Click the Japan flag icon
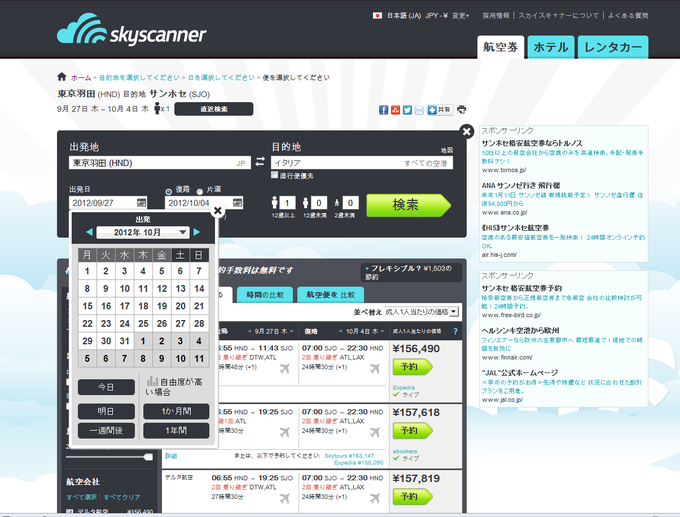 pyautogui.click(x=377, y=16)
